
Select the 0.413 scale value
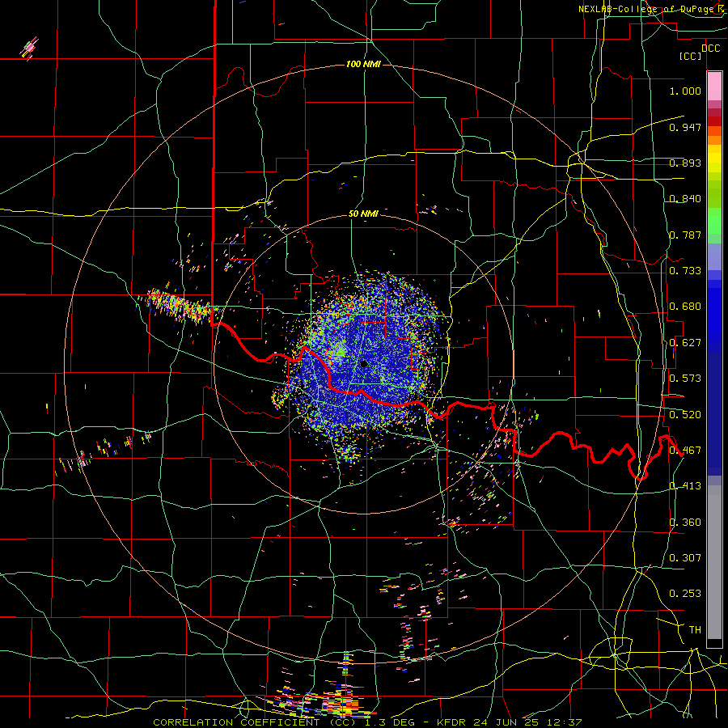coord(685,486)
